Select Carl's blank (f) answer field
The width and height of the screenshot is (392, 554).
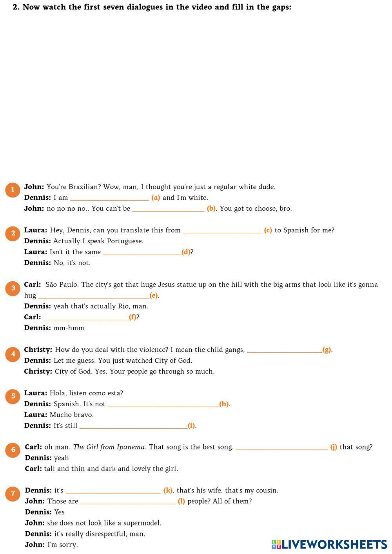86,317
